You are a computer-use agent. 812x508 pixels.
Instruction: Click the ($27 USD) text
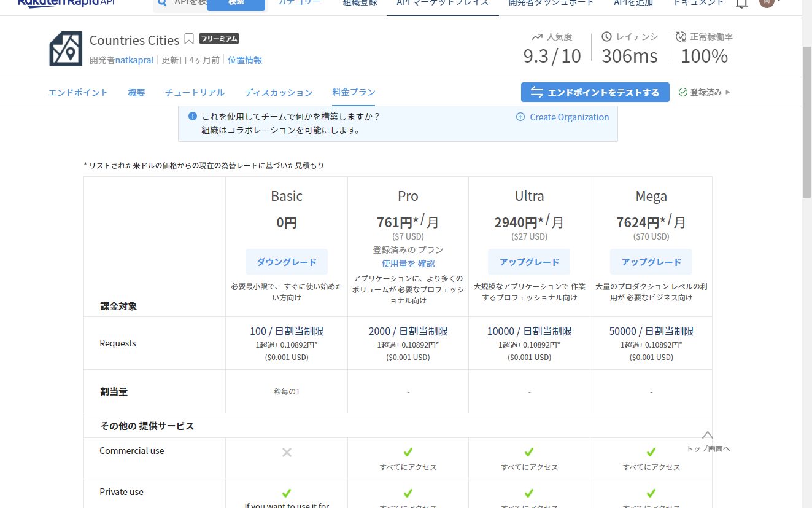point(529,236)
